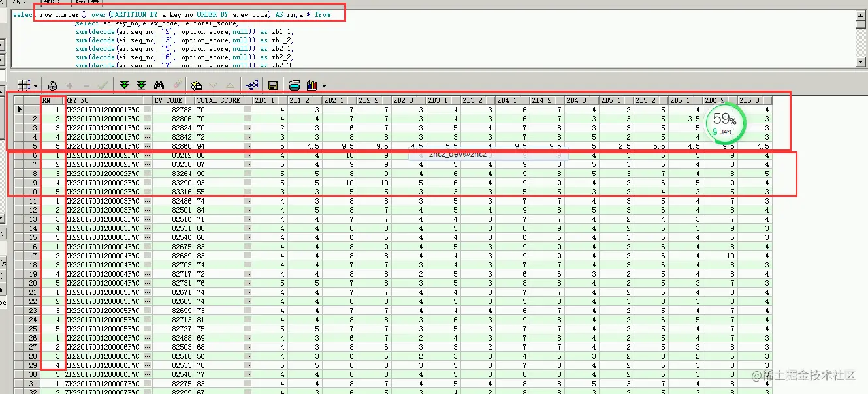The image size is (868, 394).
Task: Click the delete record minus icon
Action: coord(86,85)
